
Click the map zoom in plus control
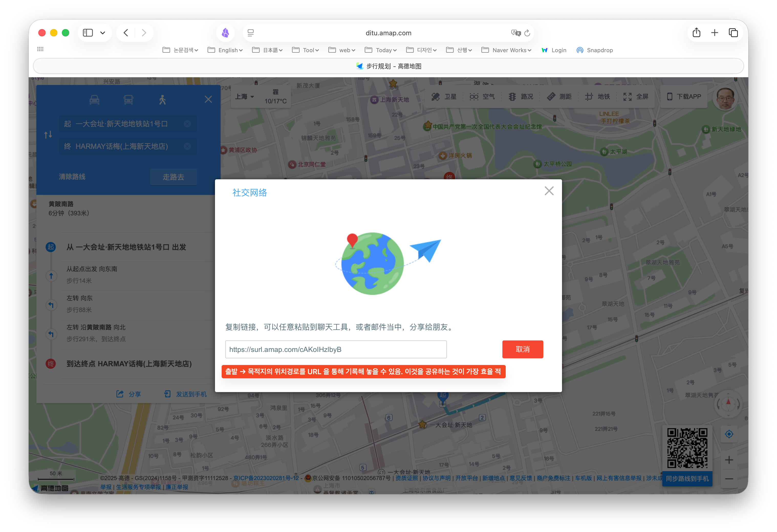tap(729, 460)
